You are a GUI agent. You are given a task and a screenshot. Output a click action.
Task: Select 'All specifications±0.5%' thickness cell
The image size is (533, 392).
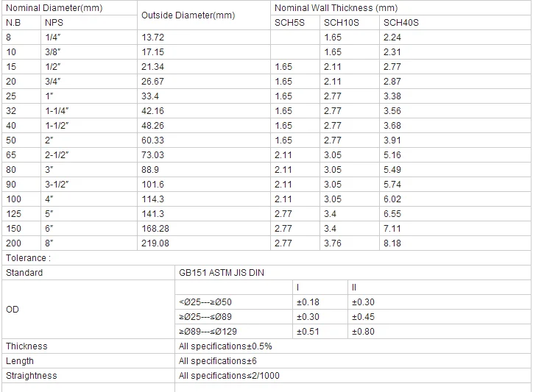coord(353,346)
